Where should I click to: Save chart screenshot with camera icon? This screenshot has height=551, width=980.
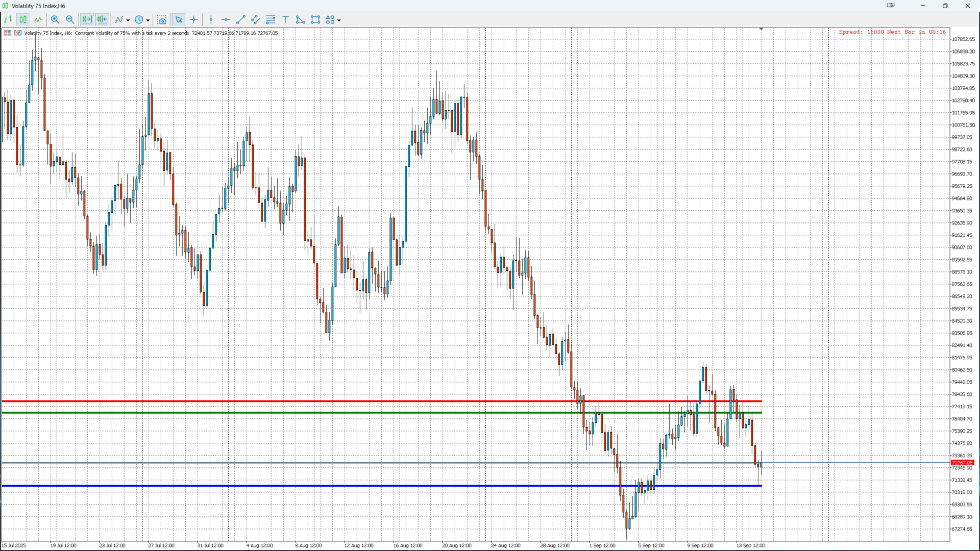[162, 20]
